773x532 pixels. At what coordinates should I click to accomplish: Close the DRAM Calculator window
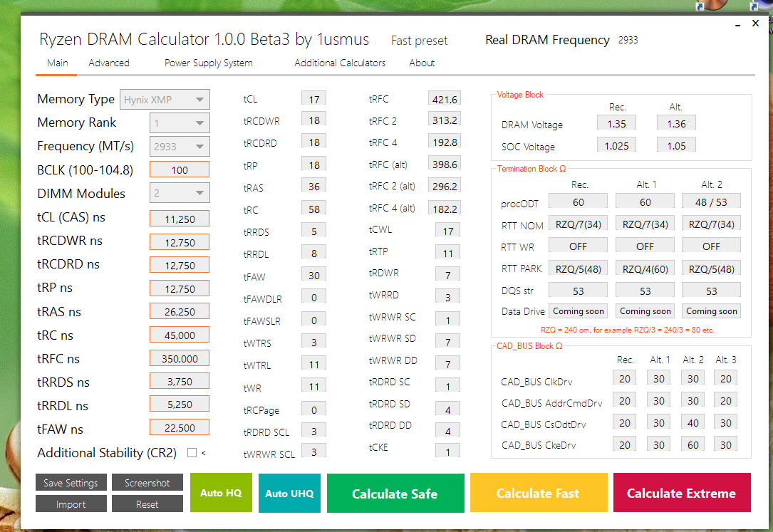tap(755, 24)
